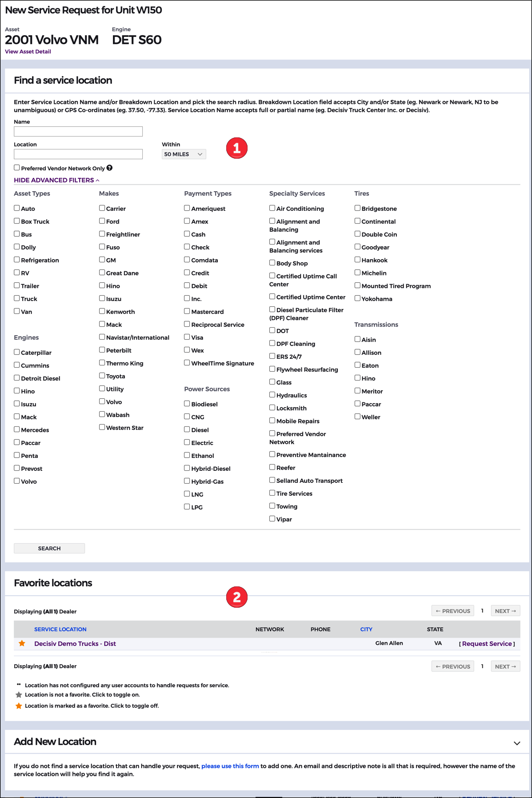Image resolution: width=532 pixels, height=798 pixels.
Task: Click the gray not-a-favorite star legend icon
Action: 19,695
